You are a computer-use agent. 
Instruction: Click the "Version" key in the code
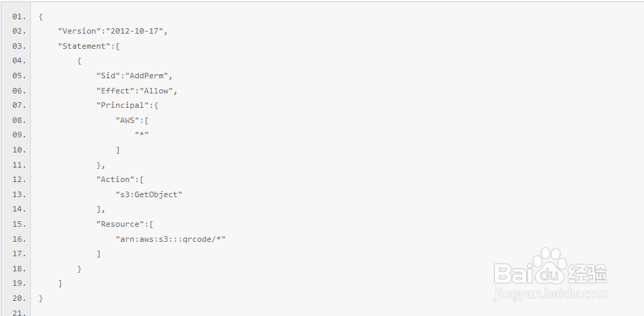click(x=79, y=31)
